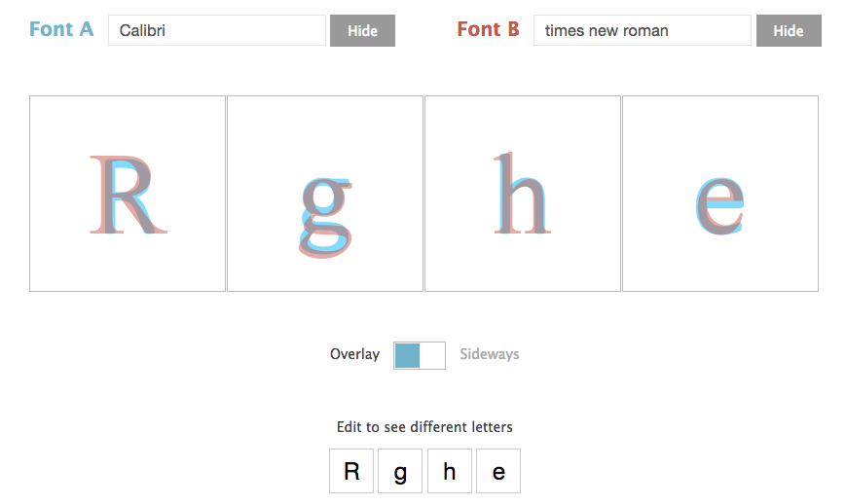Hide Font A with its Hide button
The height and width of the screenshot is (504, 846).
coord(362,31)
